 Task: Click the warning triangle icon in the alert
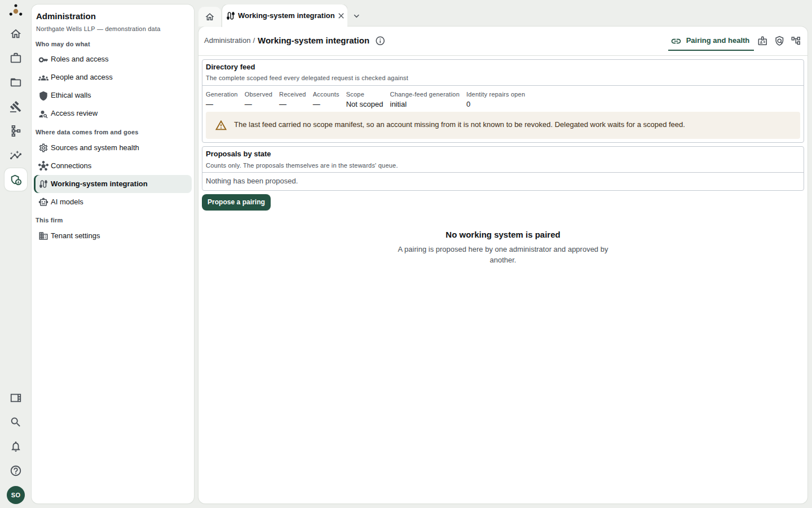pyautogui.click(x=221, y=125)
